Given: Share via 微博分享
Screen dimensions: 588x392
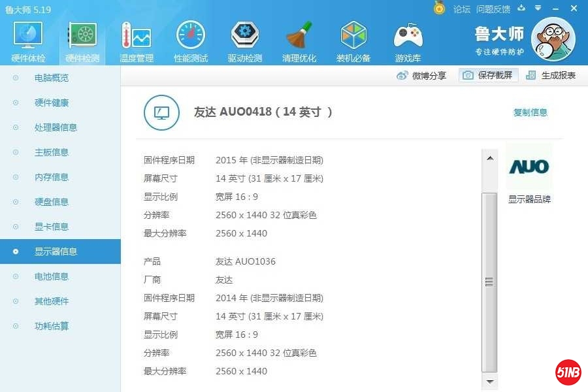Looking at the screenshot, I should tap(421, 76).
